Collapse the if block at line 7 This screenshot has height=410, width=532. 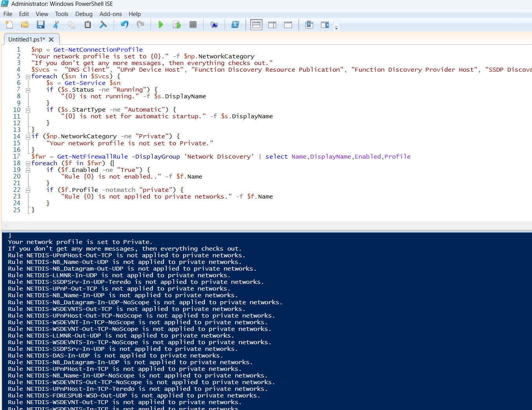click(28, 90)
